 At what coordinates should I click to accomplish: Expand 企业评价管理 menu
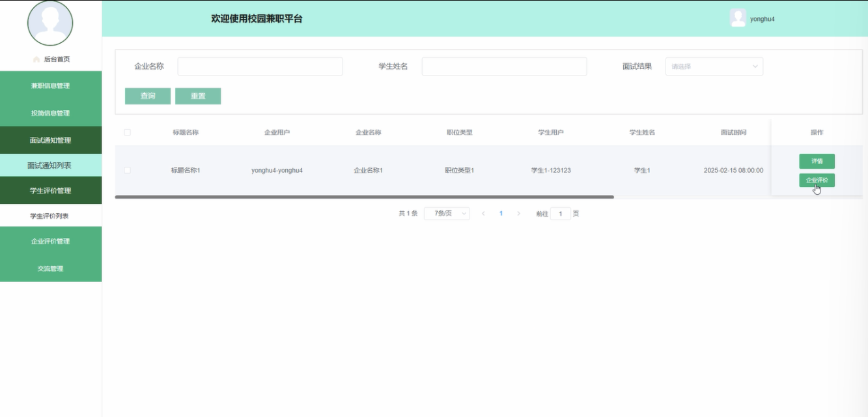(51, 241)
